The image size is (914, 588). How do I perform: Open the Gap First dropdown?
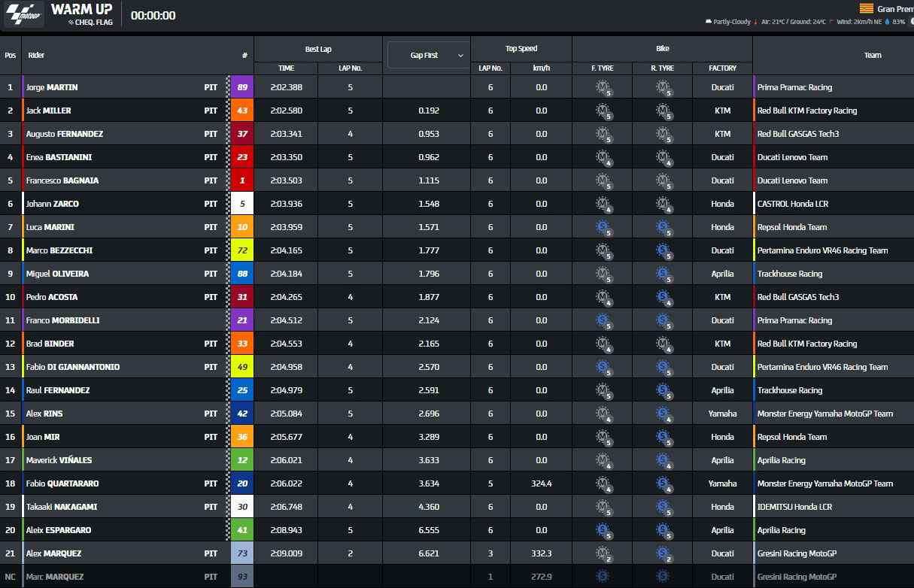click(x=428, y=56)
